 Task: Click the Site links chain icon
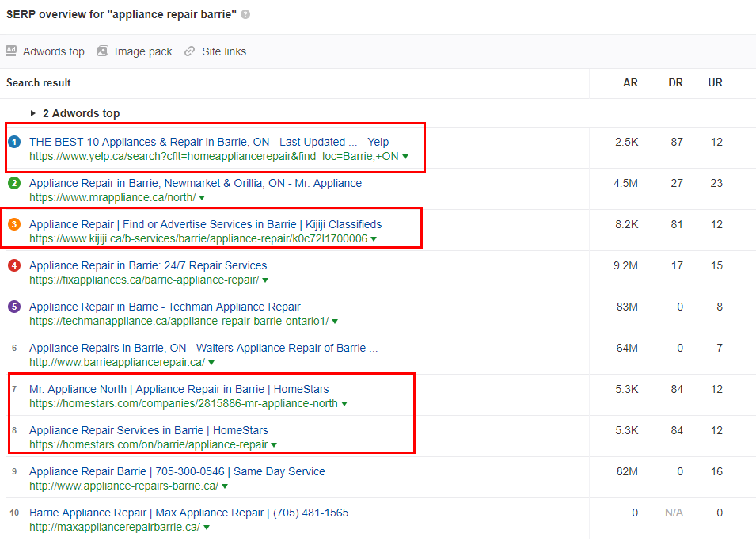click(x=189, y=51)
